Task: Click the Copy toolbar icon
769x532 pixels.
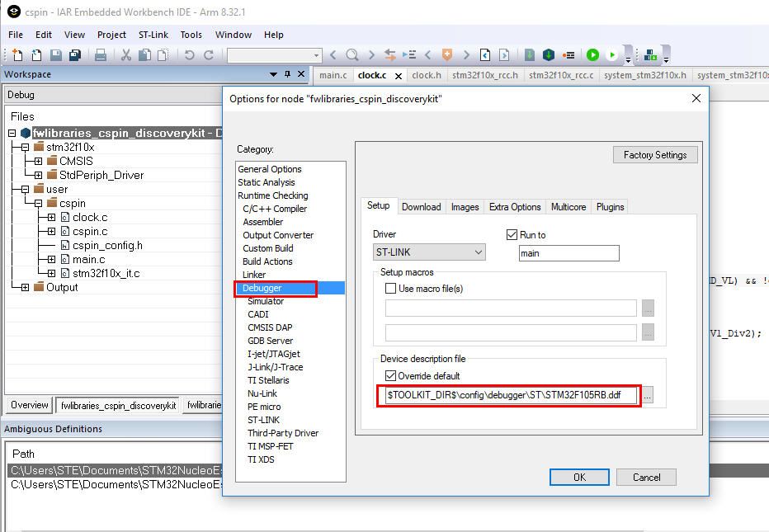Action: (x=144, y=55)
